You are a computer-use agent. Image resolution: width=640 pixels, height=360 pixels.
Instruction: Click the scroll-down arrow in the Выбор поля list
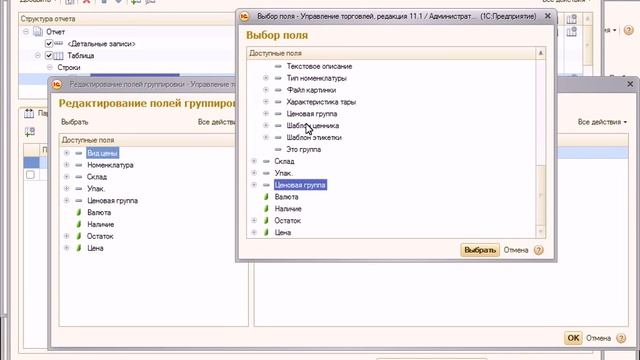(x=541, y=232)
